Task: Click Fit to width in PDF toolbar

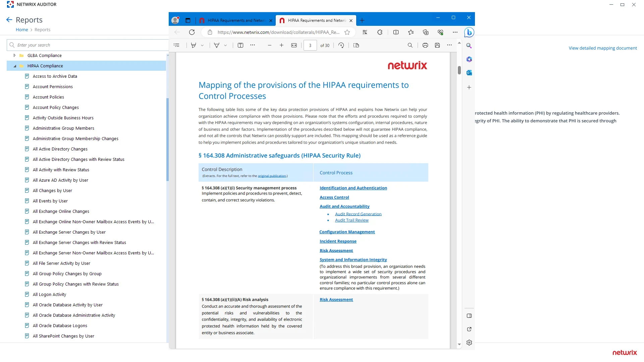Action: [x=294, y=45]
